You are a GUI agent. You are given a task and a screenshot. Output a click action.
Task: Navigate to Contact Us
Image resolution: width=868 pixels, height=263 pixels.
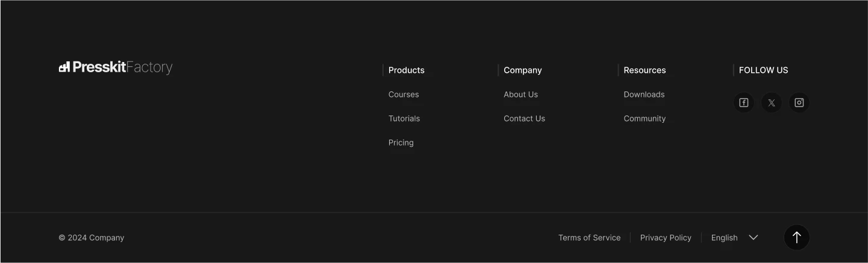point(524,119)
